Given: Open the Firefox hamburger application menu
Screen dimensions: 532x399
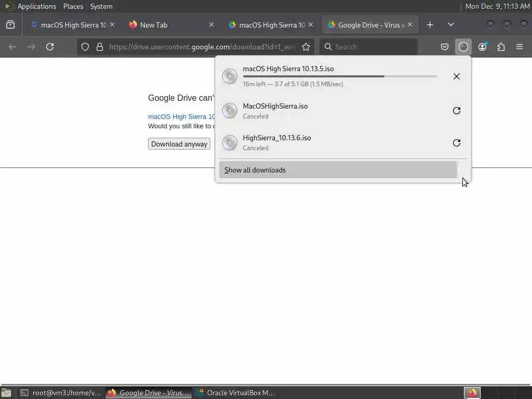Looking at the screenshot, I should point(520,47).
